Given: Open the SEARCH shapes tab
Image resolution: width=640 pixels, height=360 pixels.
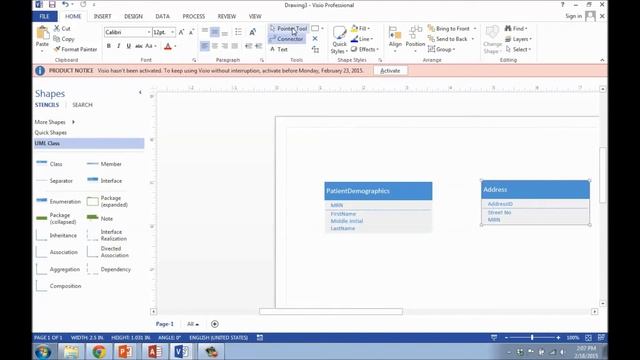Looking at the screenshot, I should 82,105.
